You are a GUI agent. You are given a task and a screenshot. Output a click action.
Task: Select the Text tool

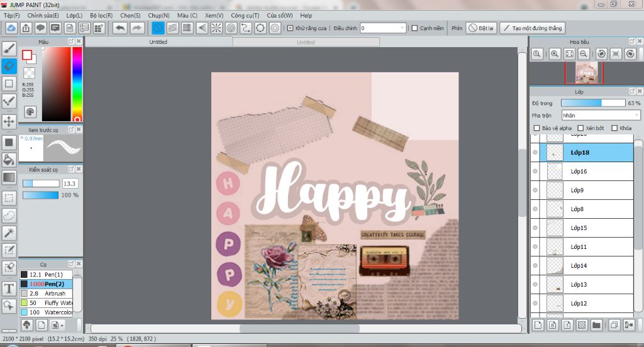9,289
